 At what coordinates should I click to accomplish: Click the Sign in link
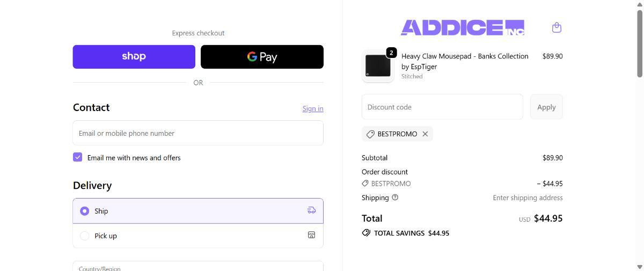[x=312, y=108]
